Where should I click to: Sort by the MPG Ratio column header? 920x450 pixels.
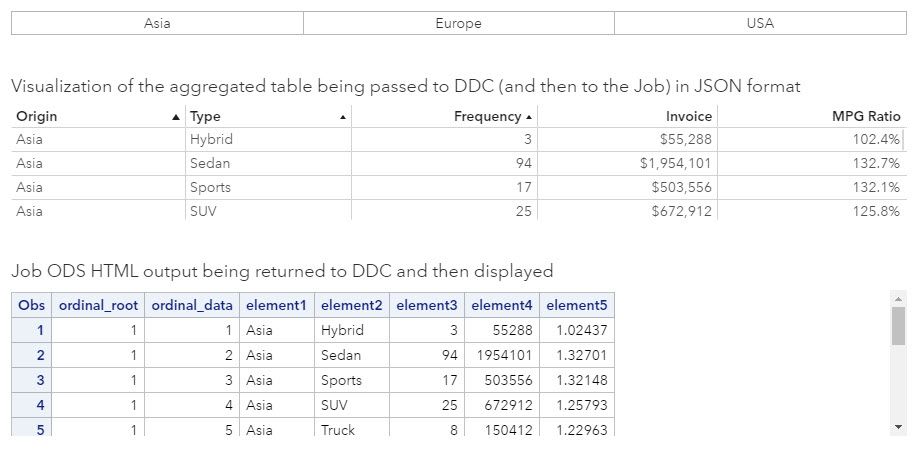click(x=866, y=117)
